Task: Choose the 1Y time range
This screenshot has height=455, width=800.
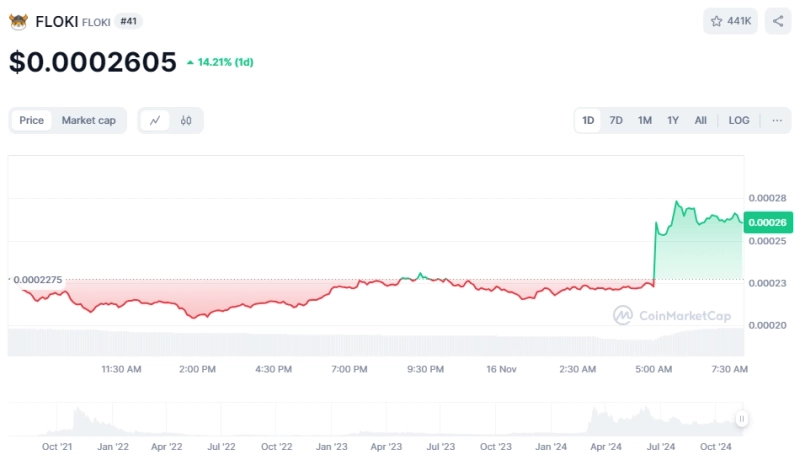Action: pyautogui.click(x=673, y=121)
